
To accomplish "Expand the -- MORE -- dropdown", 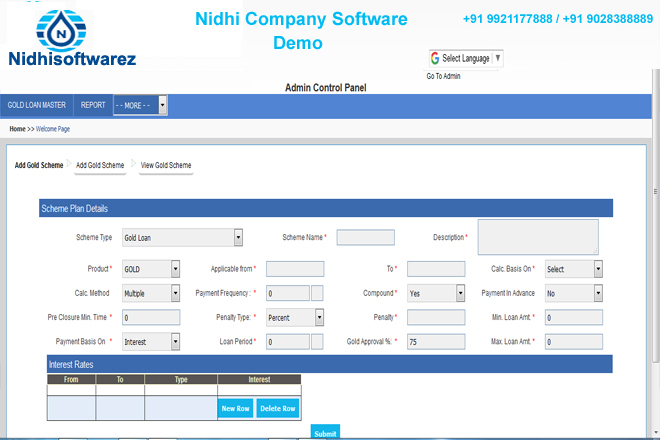I will coord(141,105).
